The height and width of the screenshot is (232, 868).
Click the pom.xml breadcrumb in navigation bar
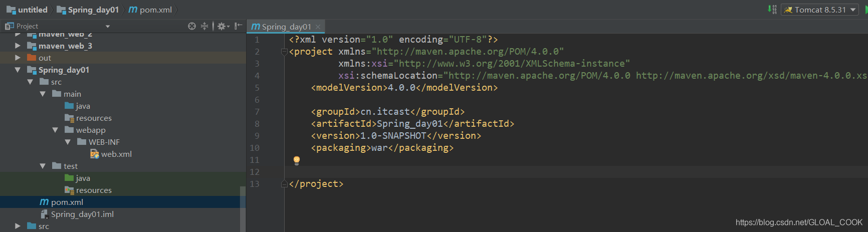pyautogui.click(x=150, y=10)
